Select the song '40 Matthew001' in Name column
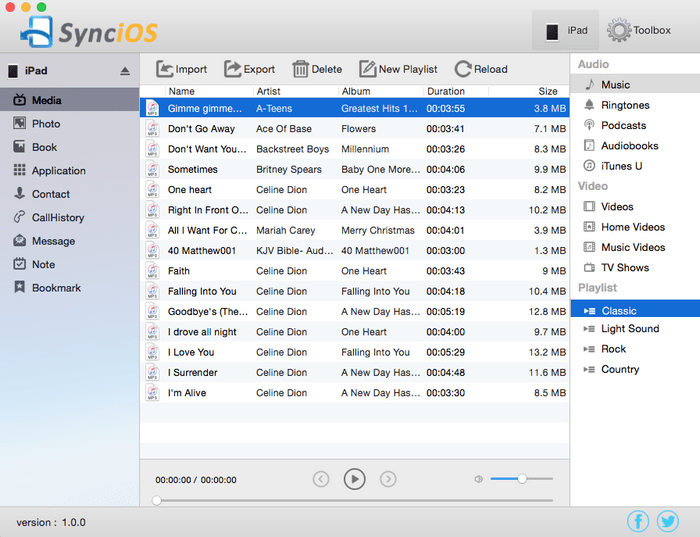 coord(201,250)
